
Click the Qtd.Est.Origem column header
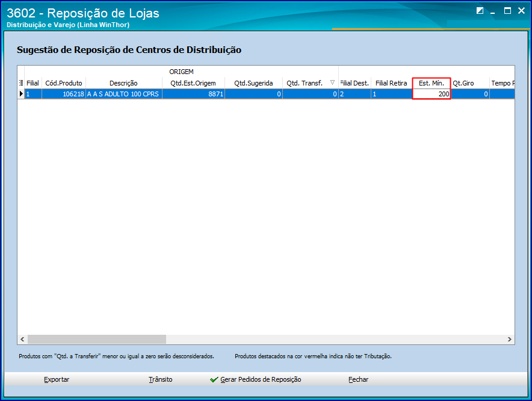point(193,83)
